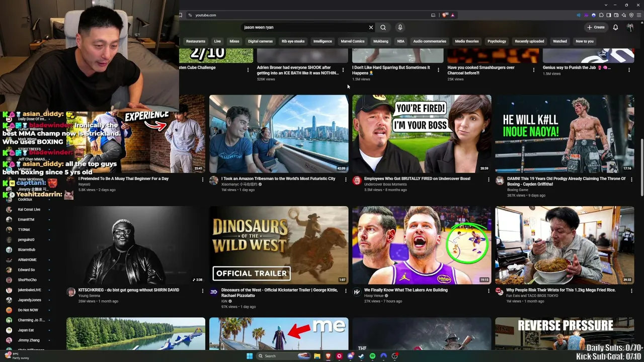Open options menu for Dinosaurs Kickstarter Trailer video

pos(346,291)
